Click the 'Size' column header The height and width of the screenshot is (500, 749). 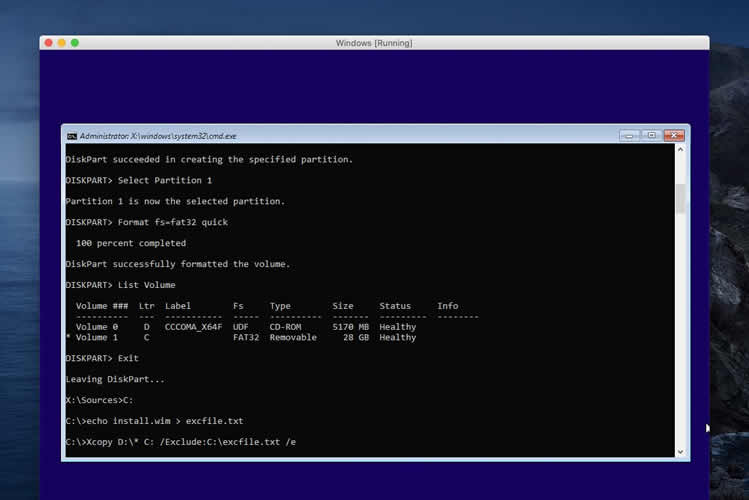[x=343, y=306]
